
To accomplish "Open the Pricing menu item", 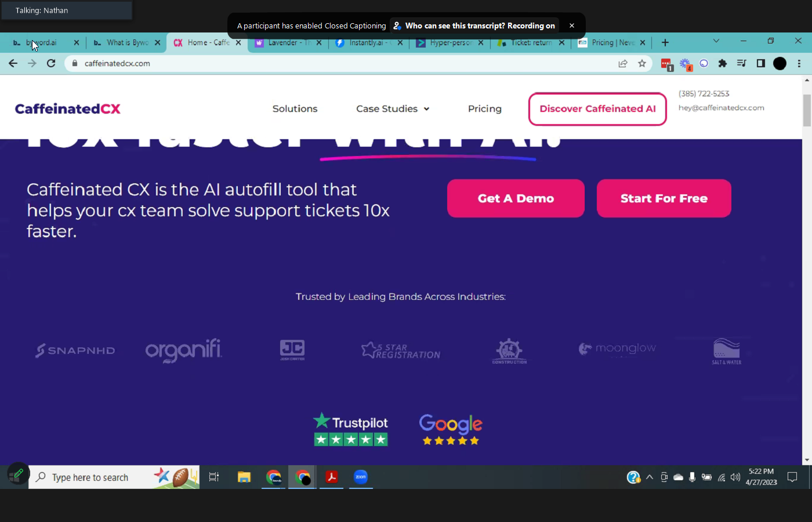I will (x=484, y=108).
